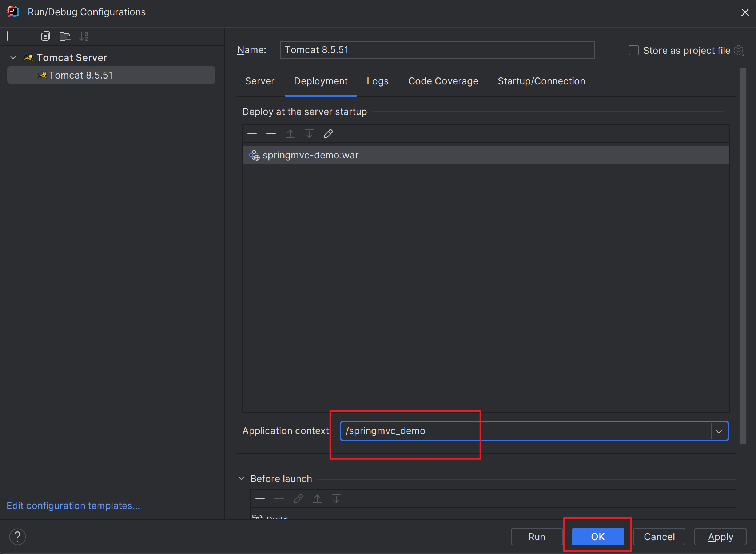The image size is (756, 554).
Task: Switch to the Deployment tab
Action: tap(321, 81)
